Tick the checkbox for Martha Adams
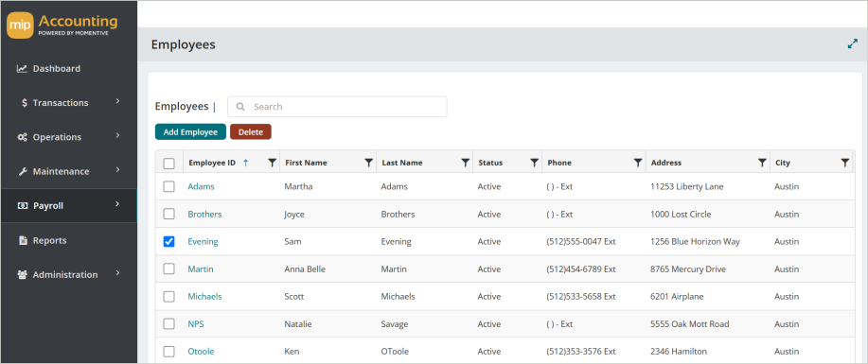 (168, 186)
